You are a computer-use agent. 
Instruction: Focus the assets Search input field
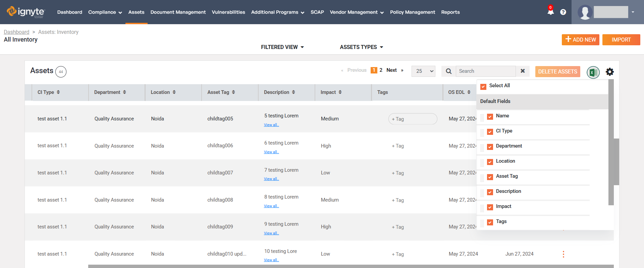coord(485,71)
